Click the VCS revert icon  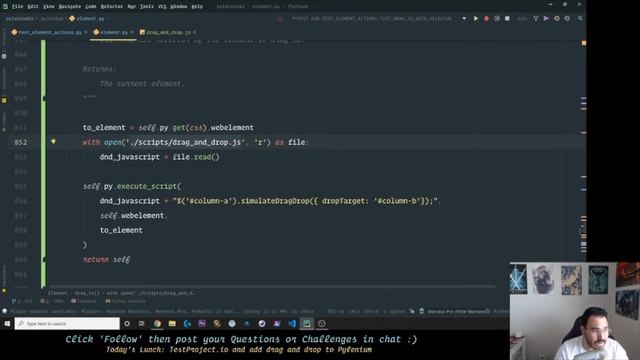coord(567,18)
